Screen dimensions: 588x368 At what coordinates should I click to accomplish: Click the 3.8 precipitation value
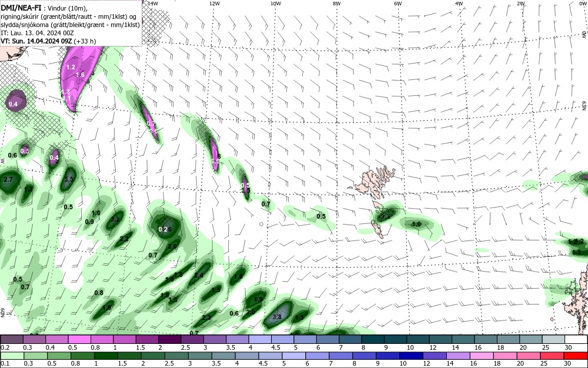(x=277, y=317)
